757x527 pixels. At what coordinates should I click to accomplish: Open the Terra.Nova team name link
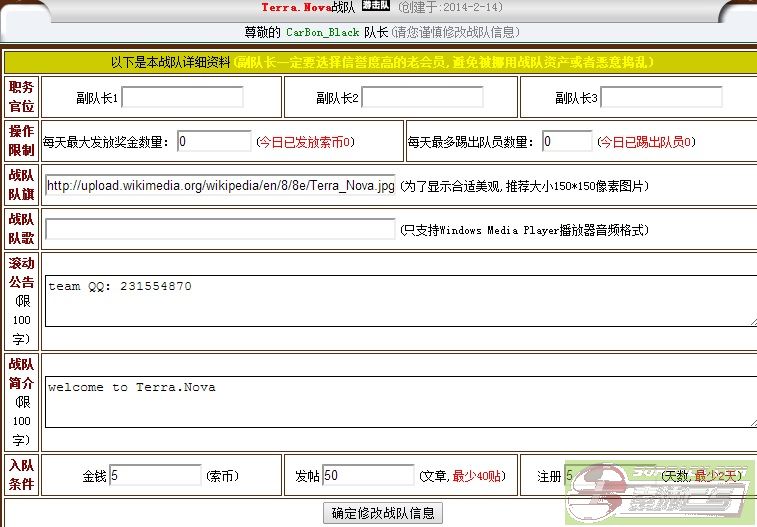296,7
